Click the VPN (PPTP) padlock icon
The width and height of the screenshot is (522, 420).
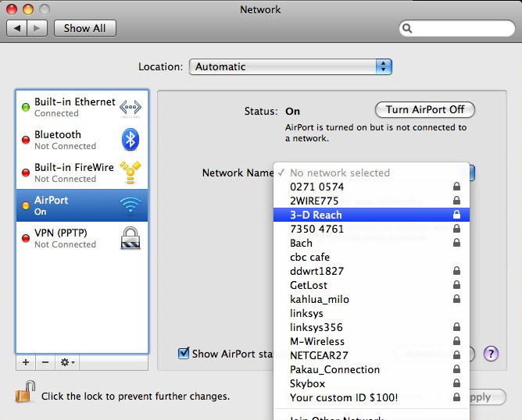[x=130, y=238]
